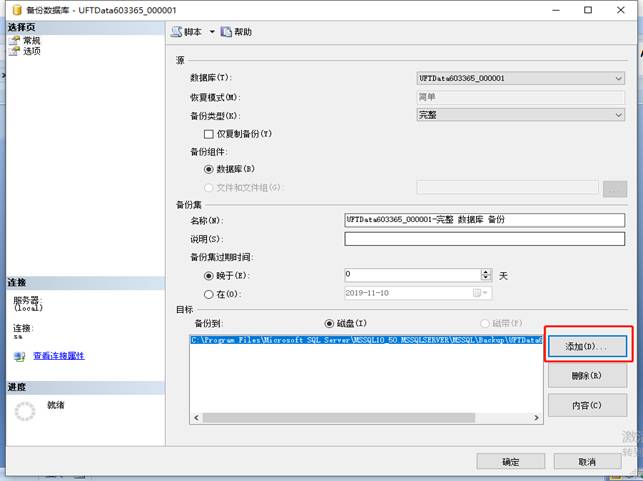The width and height of the screenshot is (643, 481).
Task: Select the 常规 page icon
Action: tap(14, 40)
